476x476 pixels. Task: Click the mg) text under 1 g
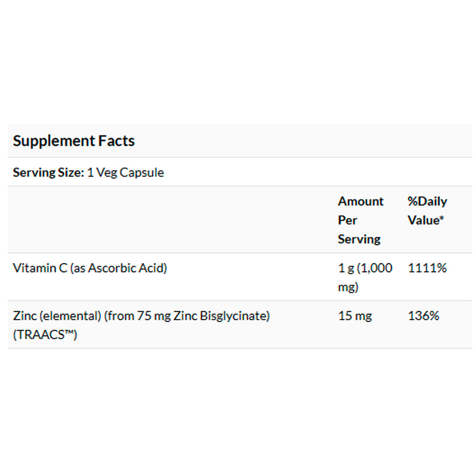point(348,287)
